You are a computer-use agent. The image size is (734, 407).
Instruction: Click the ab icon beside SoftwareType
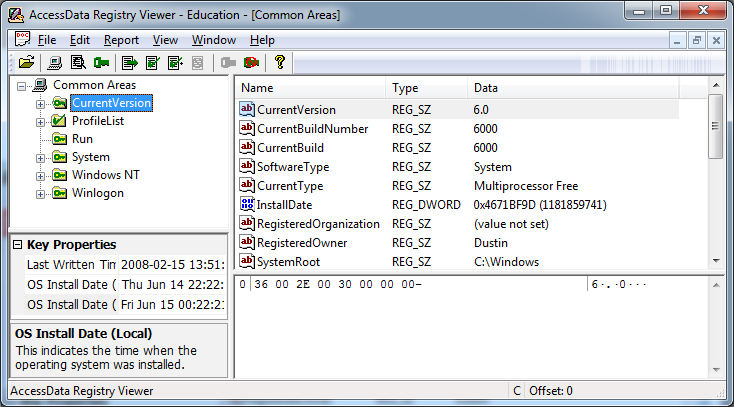[247, 166]
